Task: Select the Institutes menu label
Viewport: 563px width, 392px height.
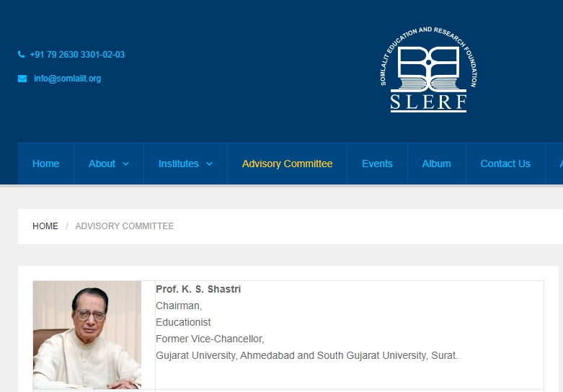Action: tap(178, 164)
